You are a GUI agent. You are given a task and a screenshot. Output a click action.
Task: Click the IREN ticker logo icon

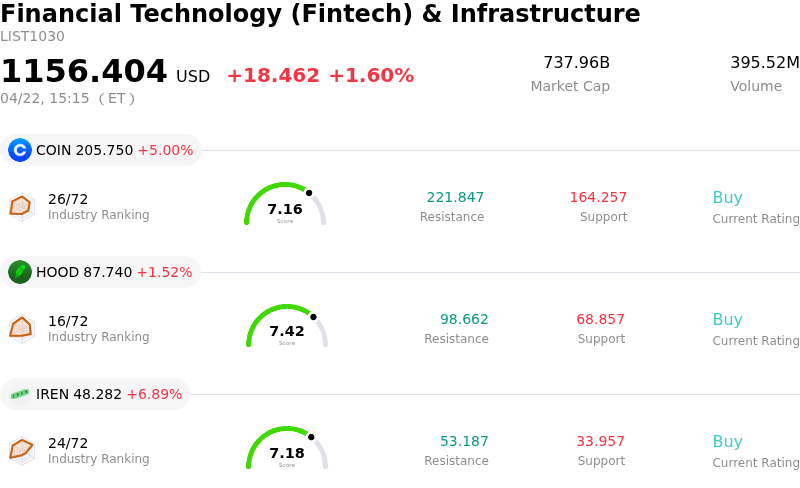(20, 394)
